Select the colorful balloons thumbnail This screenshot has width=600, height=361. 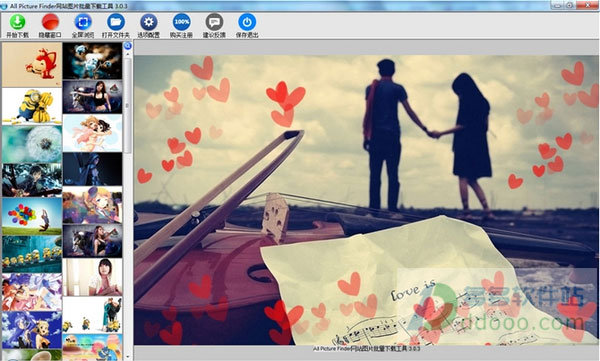[x=32, y=216]
